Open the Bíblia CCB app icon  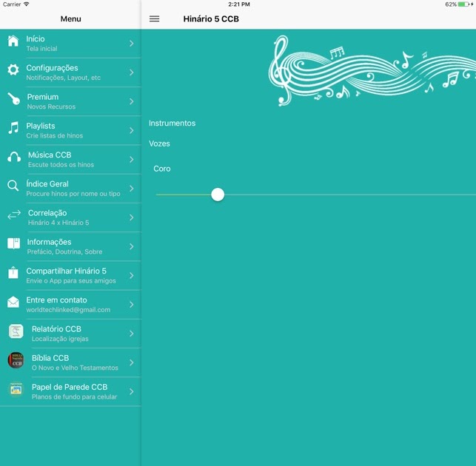[16, 360]
